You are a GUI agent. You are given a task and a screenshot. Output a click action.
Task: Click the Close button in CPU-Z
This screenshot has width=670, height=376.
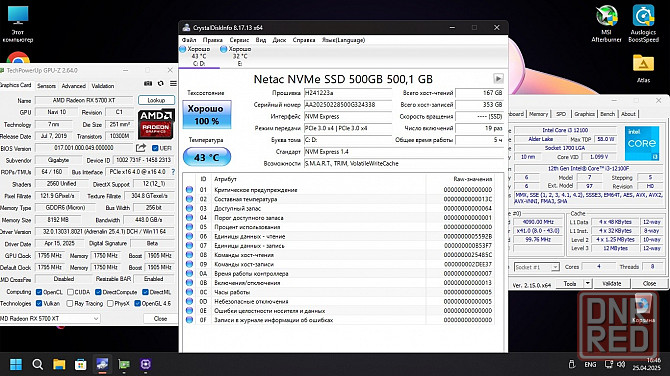(649, 283)
